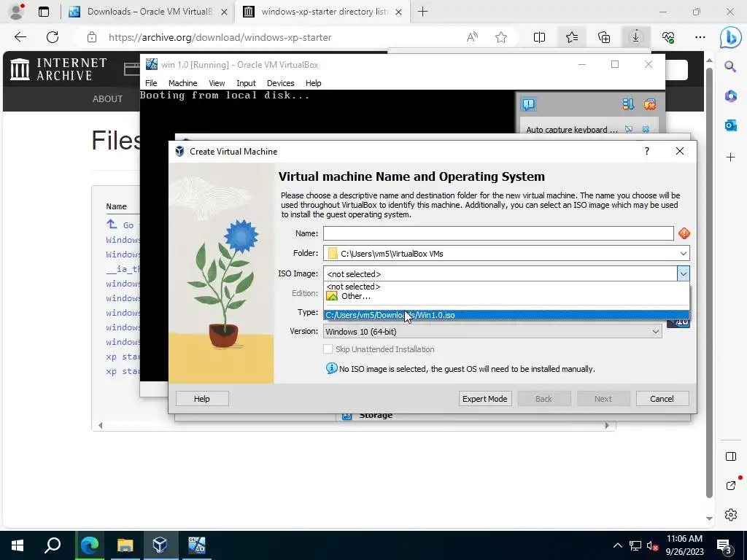Open Edge Read aloud icon
The width and height of the screenshot is (747, 560).
[x=472, y=37]
